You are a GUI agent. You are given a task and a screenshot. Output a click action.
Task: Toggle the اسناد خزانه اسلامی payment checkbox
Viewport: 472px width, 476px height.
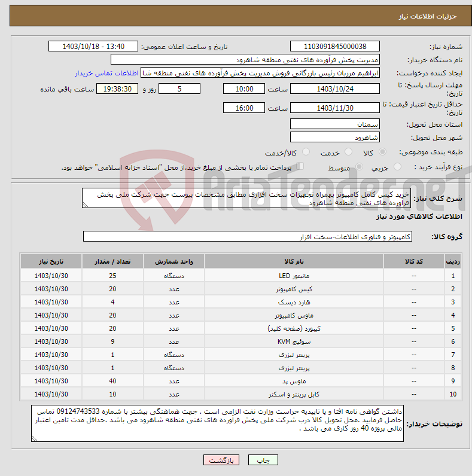[x=300, y=166]
